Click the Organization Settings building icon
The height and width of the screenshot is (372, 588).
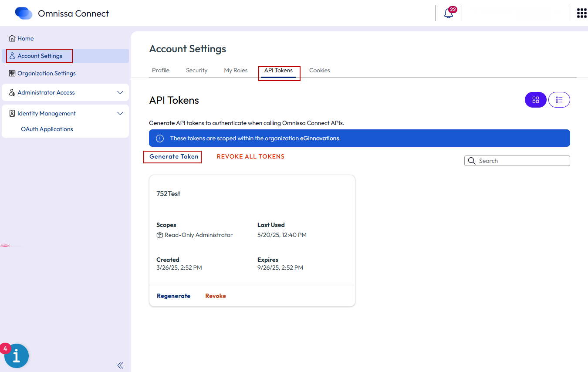tap(12, 73)
